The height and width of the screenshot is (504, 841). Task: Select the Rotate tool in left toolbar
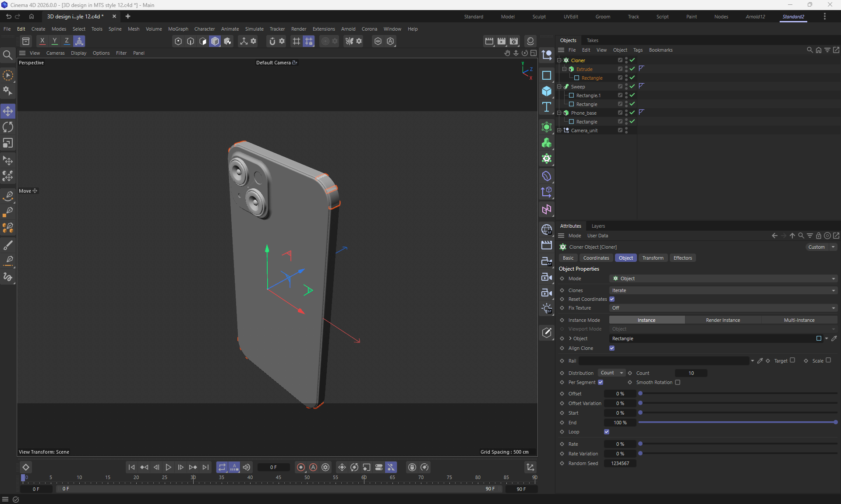8,127
